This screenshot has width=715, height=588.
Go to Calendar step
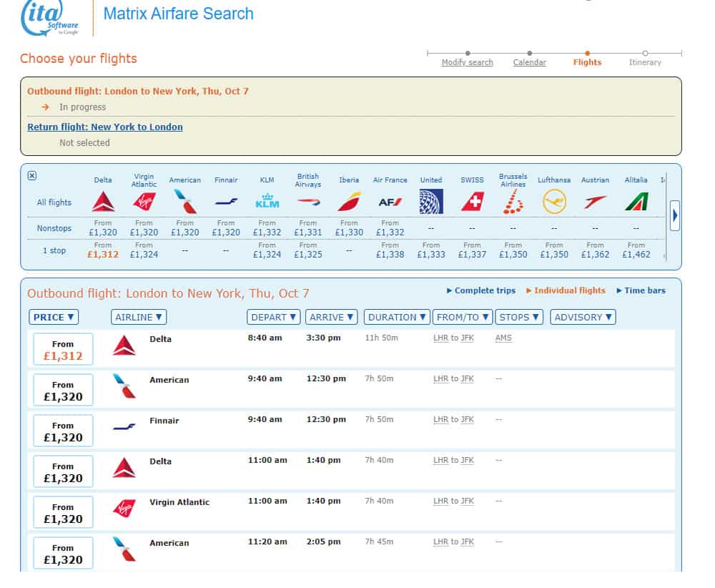coord(529,62)
